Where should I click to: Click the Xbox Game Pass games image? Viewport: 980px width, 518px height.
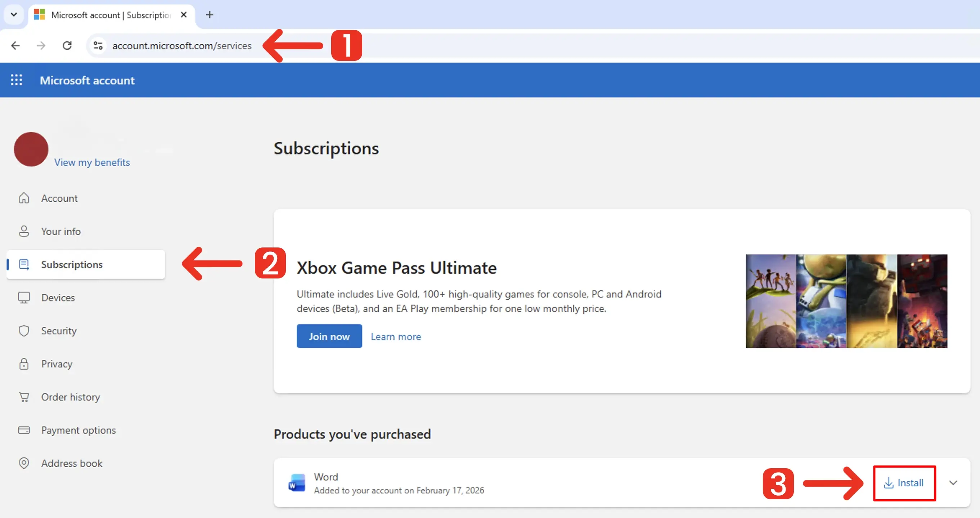[846, 301]
